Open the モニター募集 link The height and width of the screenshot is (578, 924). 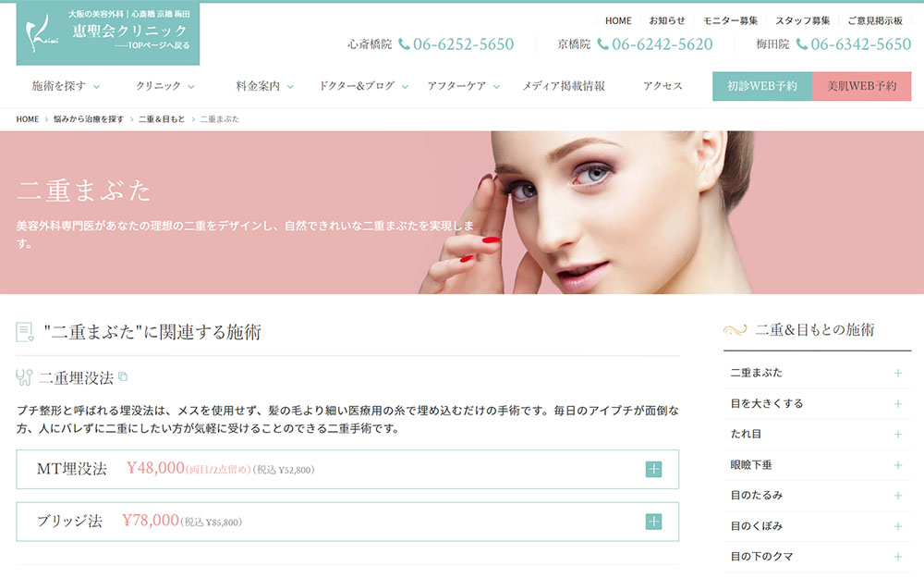pos(730,20)
